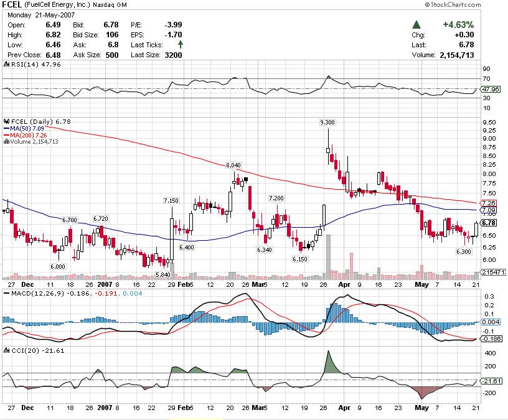Click the 6.340 low price label
Screen dimensions: 508x420
point(265,250)
